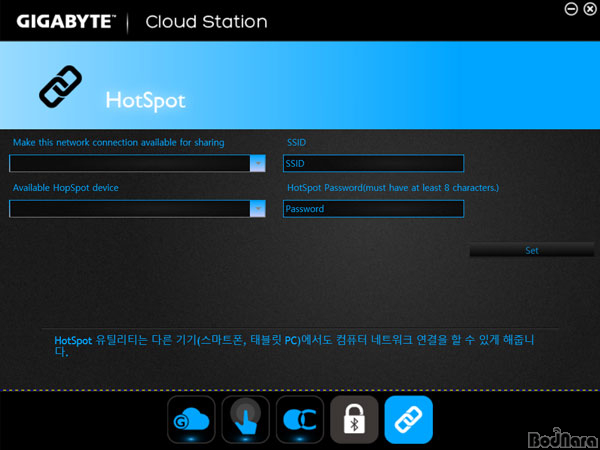
Task: Expand the Available HopSpot device dropdown
Action: (258, 209)
